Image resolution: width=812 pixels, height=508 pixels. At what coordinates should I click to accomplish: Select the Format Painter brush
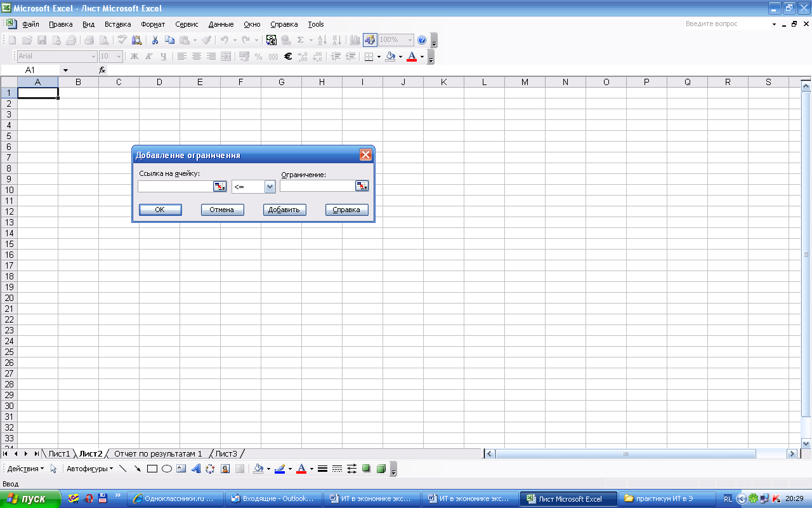[x=207, y=40]
